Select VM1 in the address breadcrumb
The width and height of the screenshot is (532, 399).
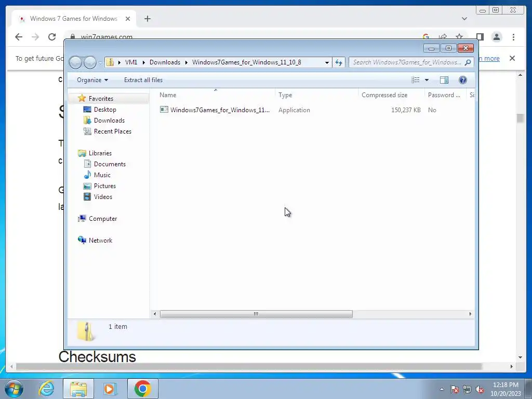point(131,62)
